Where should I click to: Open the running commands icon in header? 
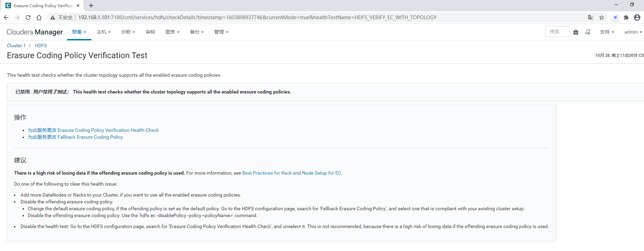point(588,32)
